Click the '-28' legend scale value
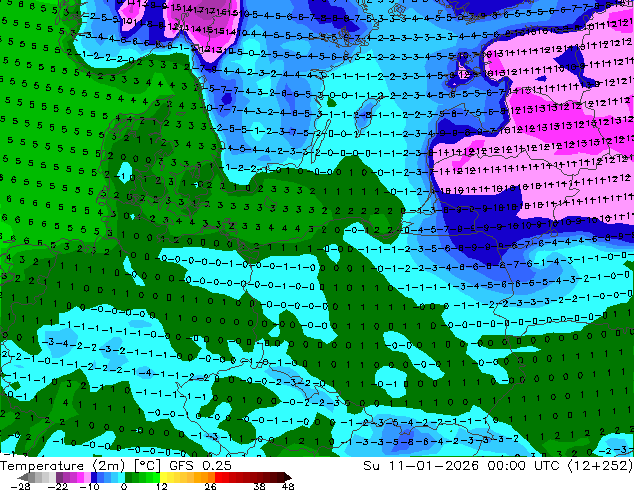This screenshot has height=490, width=634. tap(20, 486)
